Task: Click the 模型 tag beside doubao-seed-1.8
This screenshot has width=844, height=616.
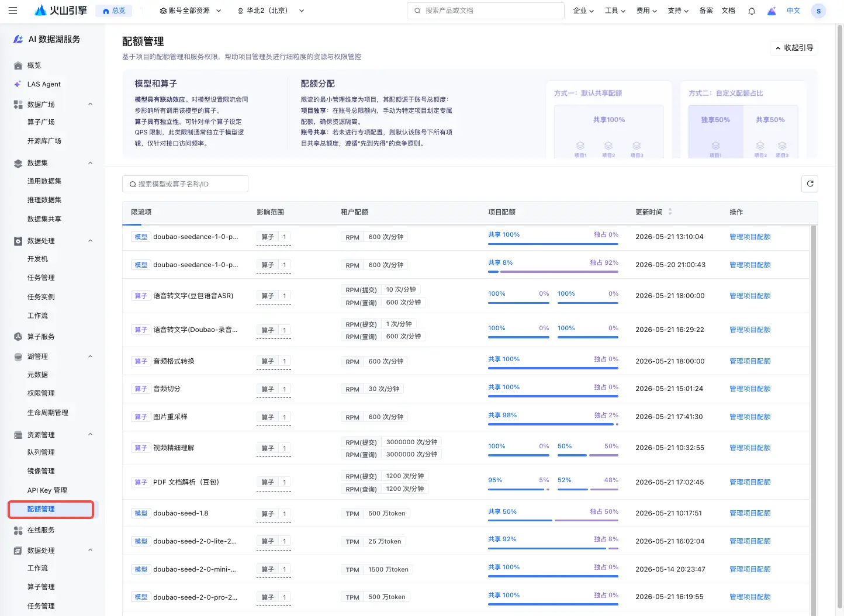Action: pos(141,513)
